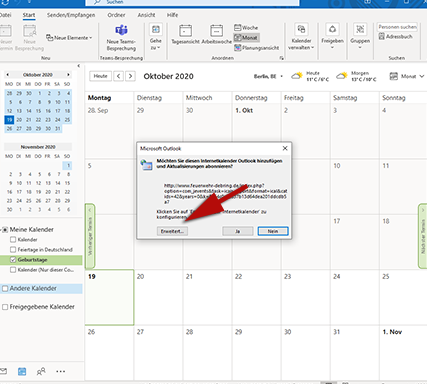427x384 pixels.
Task: Open Planungsansicht view
Action: click(x=257, y=48)
